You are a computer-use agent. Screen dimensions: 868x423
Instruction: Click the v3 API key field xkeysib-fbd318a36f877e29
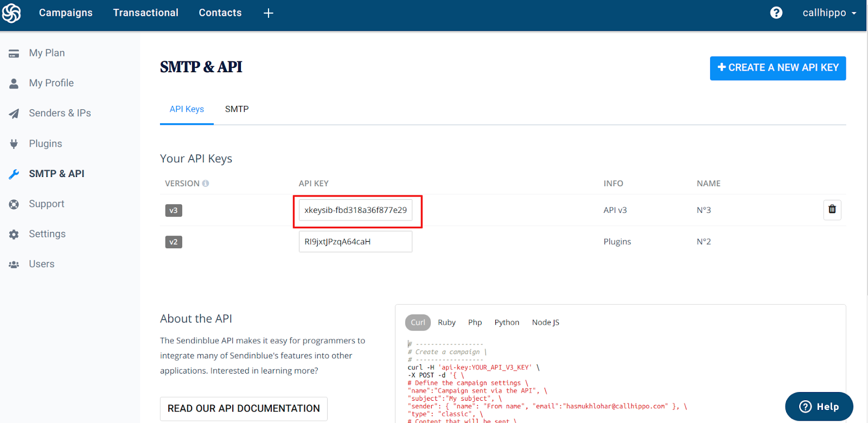tap(355, 210)
